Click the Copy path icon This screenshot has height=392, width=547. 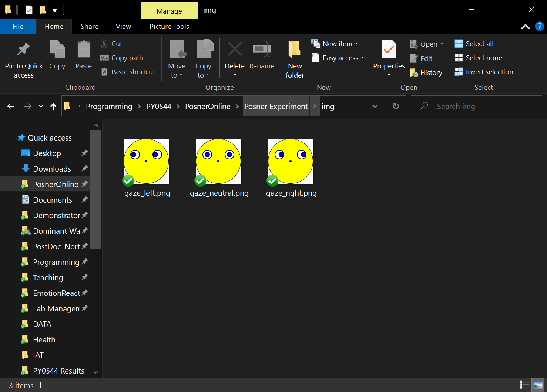tap(104, 58)
